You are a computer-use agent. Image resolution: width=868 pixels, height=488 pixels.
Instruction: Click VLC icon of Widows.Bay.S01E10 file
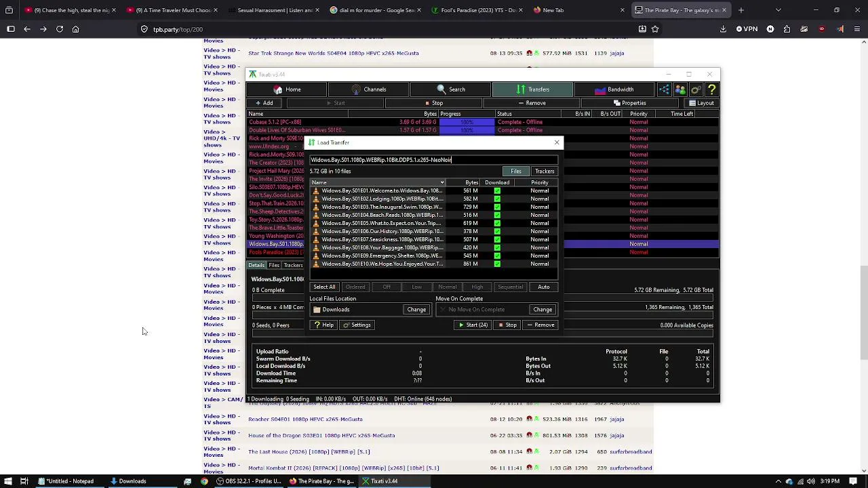[x=316, y=264]
